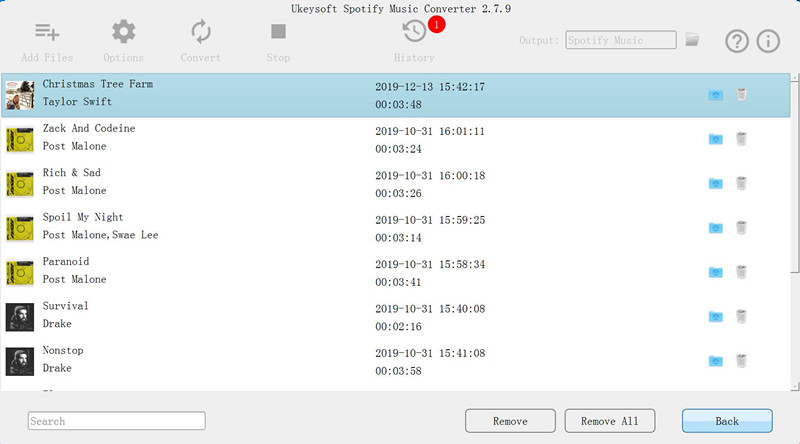Image resolution: width=800 pixels, height=444 pixels.
Task: Click duration 00:03:58
Action: (398, 371)
